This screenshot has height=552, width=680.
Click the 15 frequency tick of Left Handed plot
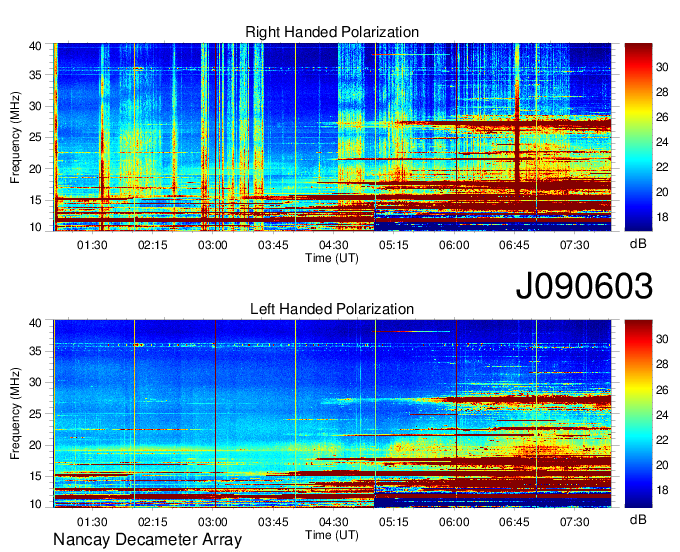click(35, 476)
